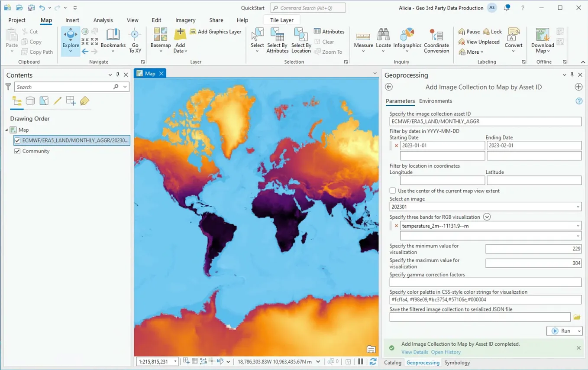Switch to the Environments tab
Screen dimensions: 588x370
(436, 101)
